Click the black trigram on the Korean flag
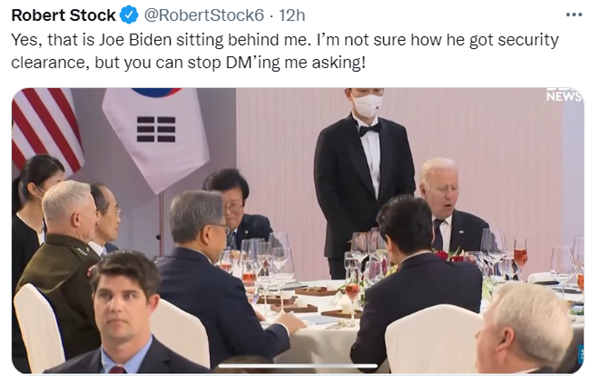The image size is (600, 380). pyautogui.click(x=156, y=129)
